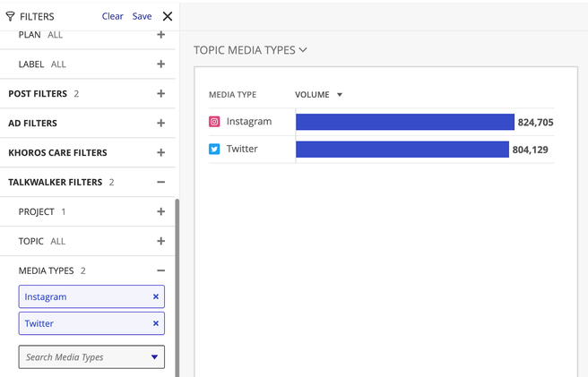The height and width of the screenshot is (377, 588).
Task: Open Topic Media Types widget dropdown
Action: (303, 50)
